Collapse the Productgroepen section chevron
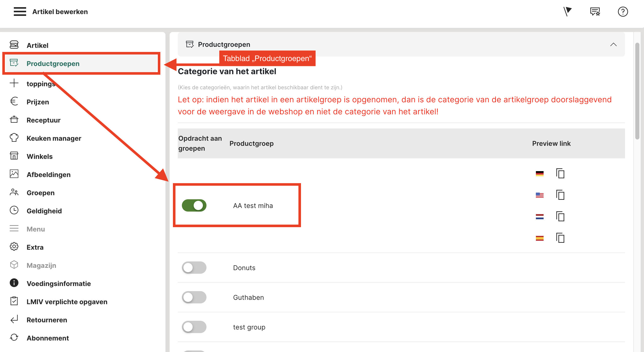644x352 pixels. [613, 45]
